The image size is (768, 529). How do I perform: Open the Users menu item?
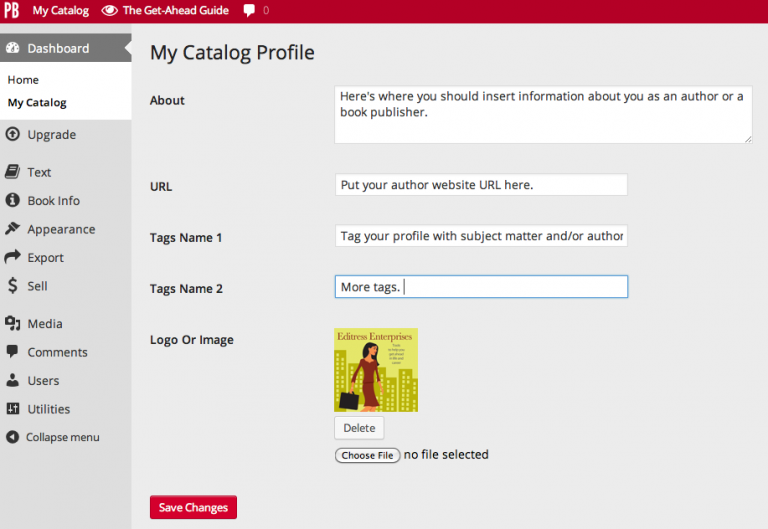pyautogui.click(x=43, y=380)
